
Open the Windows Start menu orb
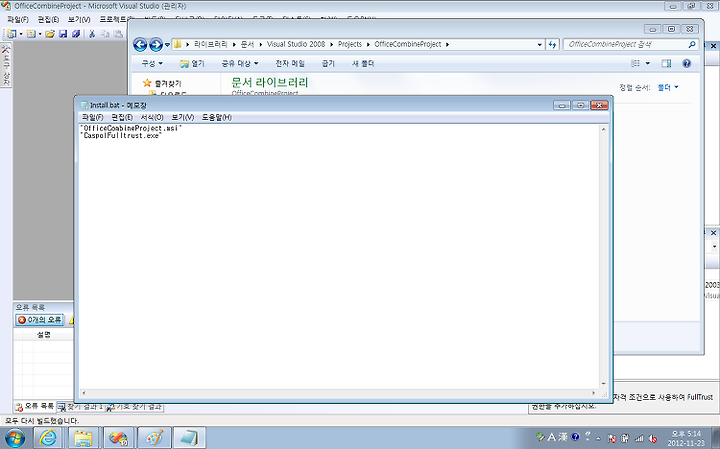[15, 438]
